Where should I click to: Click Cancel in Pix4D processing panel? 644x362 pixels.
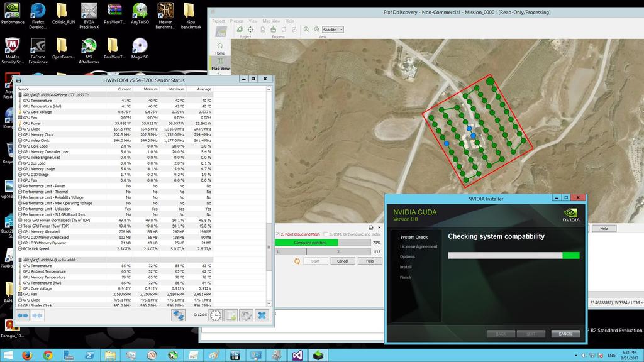tap(343, 261)
